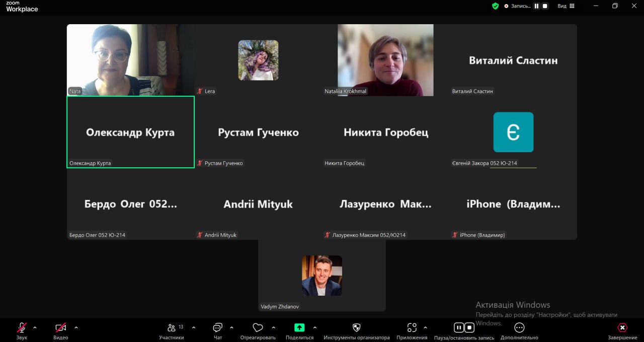Stop recording in the top bar

[x=544, y=6]
